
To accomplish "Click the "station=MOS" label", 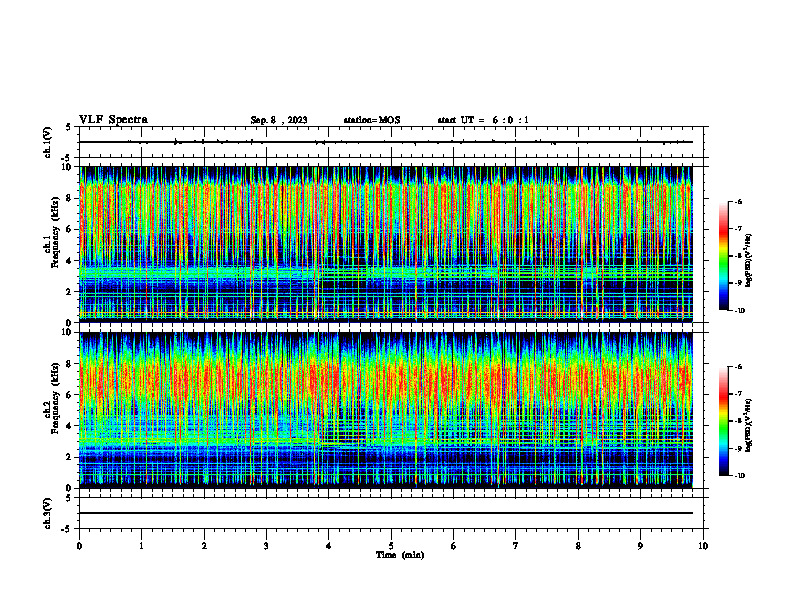I will (x=372, y=120).
